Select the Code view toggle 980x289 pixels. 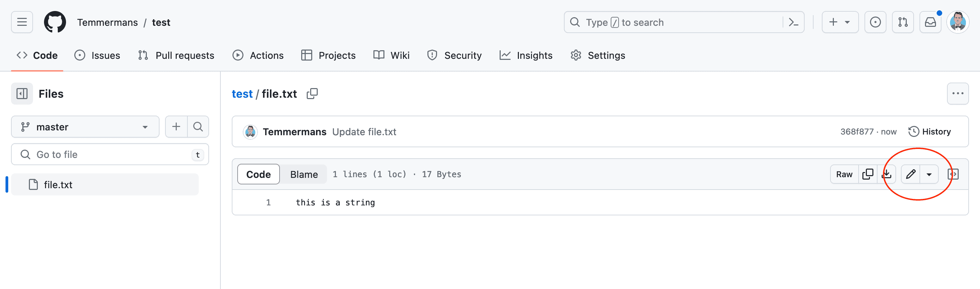coord(258,174)
